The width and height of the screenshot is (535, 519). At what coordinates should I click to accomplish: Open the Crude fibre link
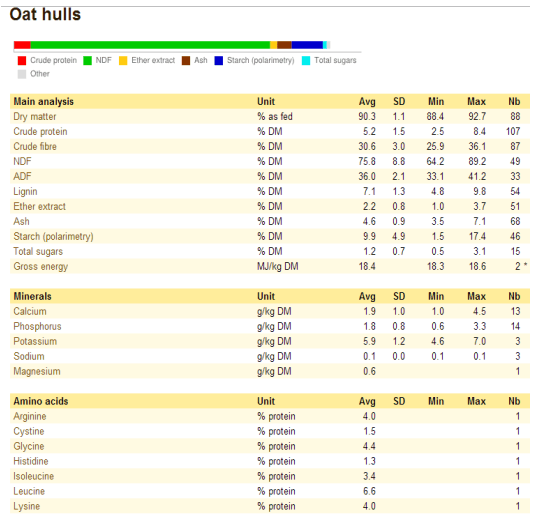pos(35,147)
